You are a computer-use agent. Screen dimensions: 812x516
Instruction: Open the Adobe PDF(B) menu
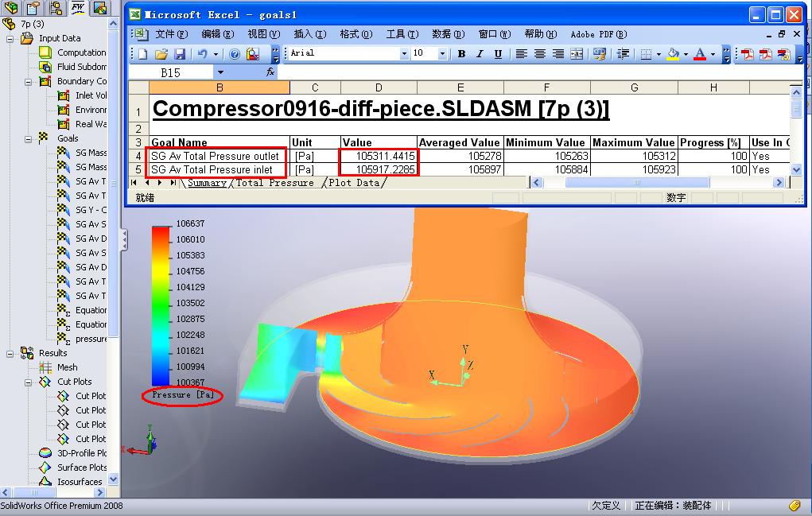coord(599,34)
